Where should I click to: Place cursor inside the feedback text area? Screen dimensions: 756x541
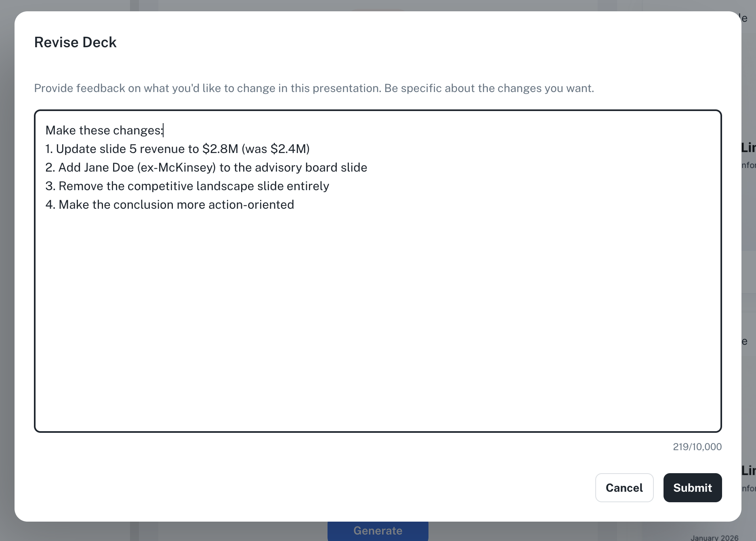pyautogui.click(x=363, y=283)
